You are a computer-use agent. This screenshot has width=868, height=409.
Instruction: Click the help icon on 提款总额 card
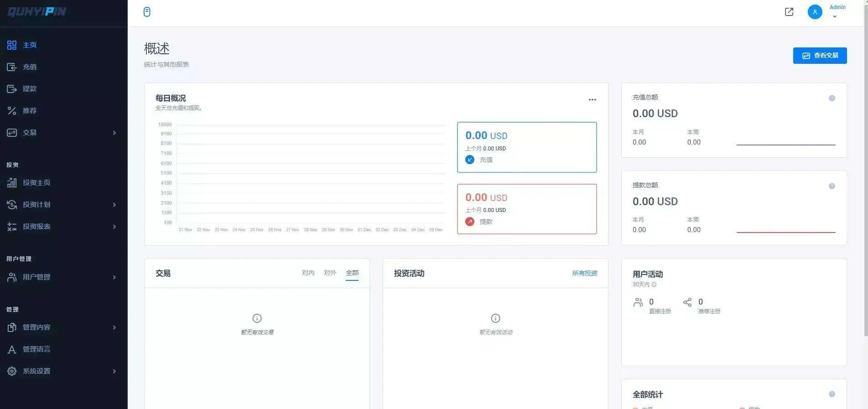pyautogui.click(x=832, y=186)
